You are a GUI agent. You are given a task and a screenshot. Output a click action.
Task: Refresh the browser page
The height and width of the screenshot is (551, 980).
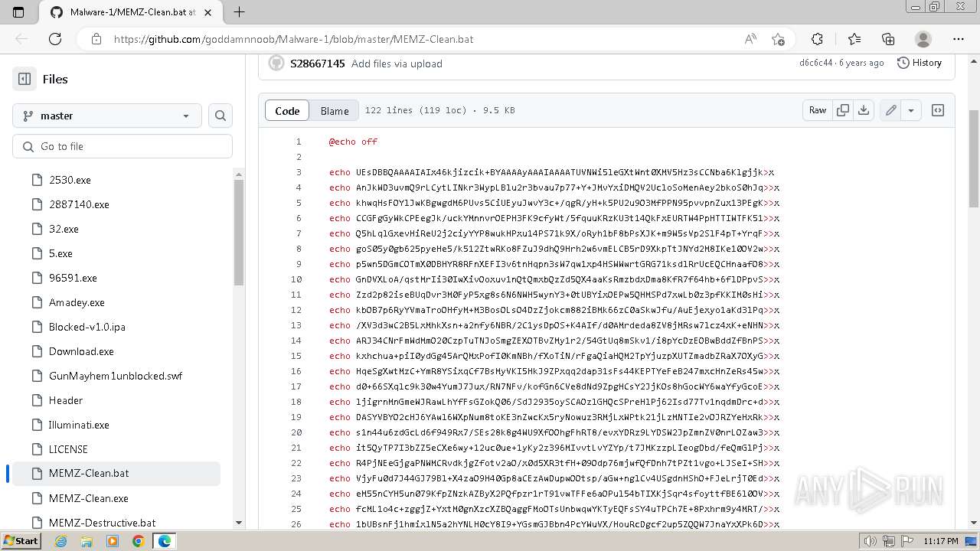click(x=55, y=39)
